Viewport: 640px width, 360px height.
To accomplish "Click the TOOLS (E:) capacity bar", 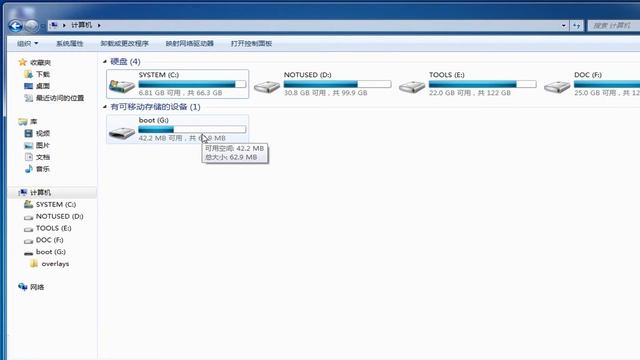I will 482,84.
